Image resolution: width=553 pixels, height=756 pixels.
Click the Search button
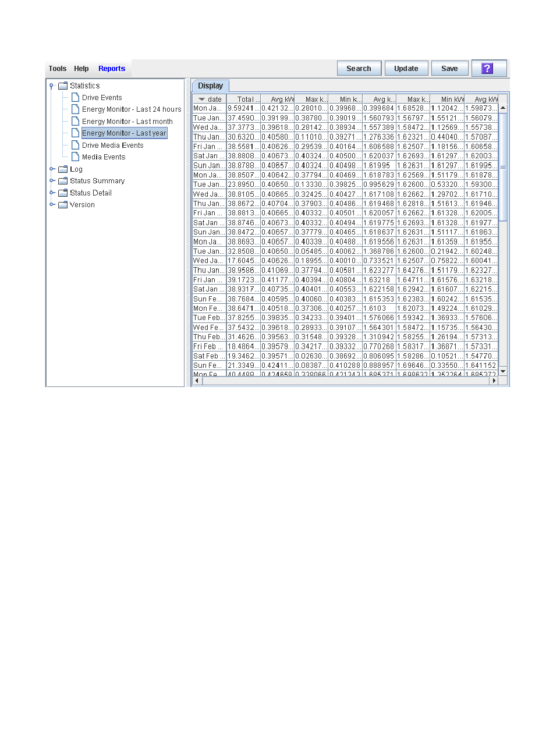(x=359, y=69)
